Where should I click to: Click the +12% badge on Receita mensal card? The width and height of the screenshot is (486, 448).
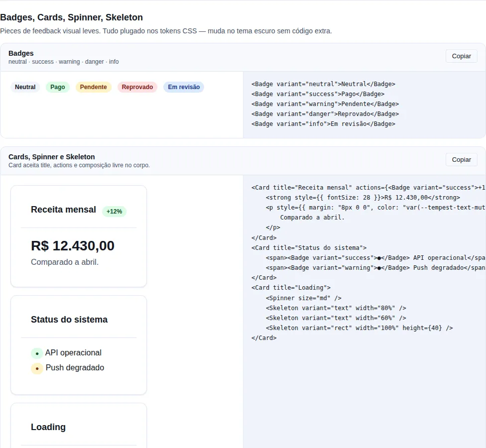click(x=115, y=211)
